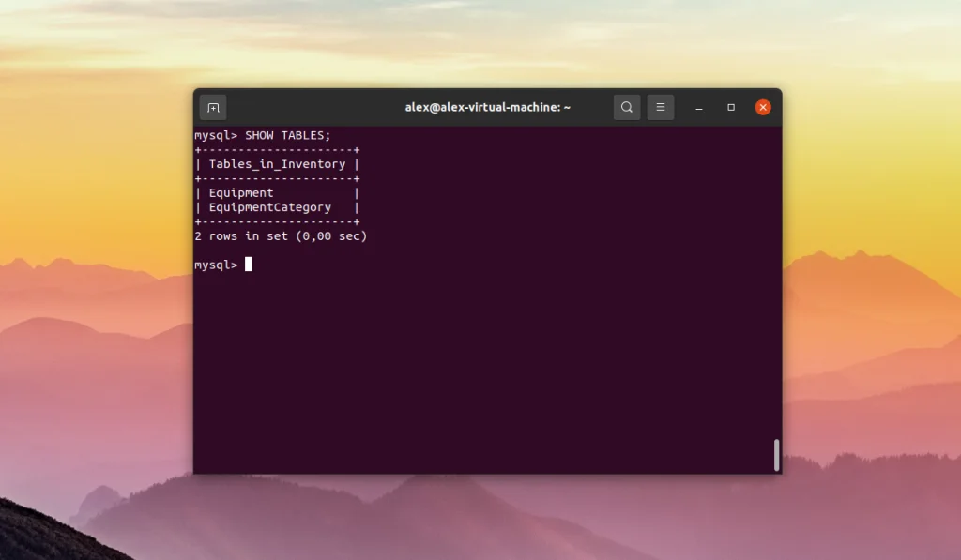Open the terminal search tool

626,107
